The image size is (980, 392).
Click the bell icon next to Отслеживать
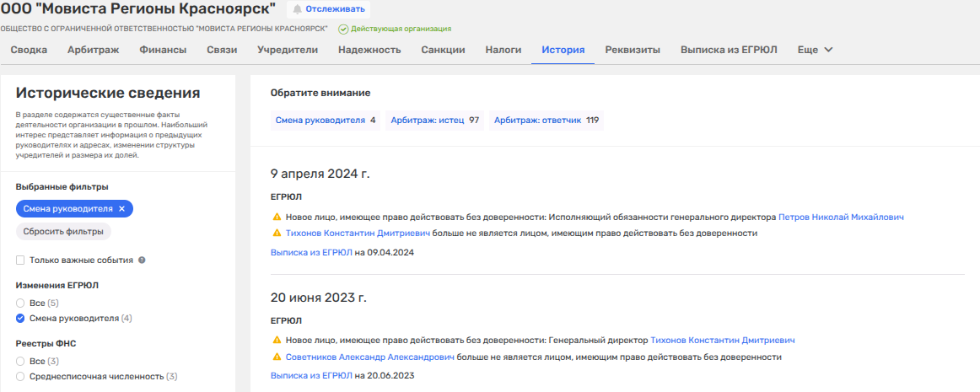coord(297,9)
